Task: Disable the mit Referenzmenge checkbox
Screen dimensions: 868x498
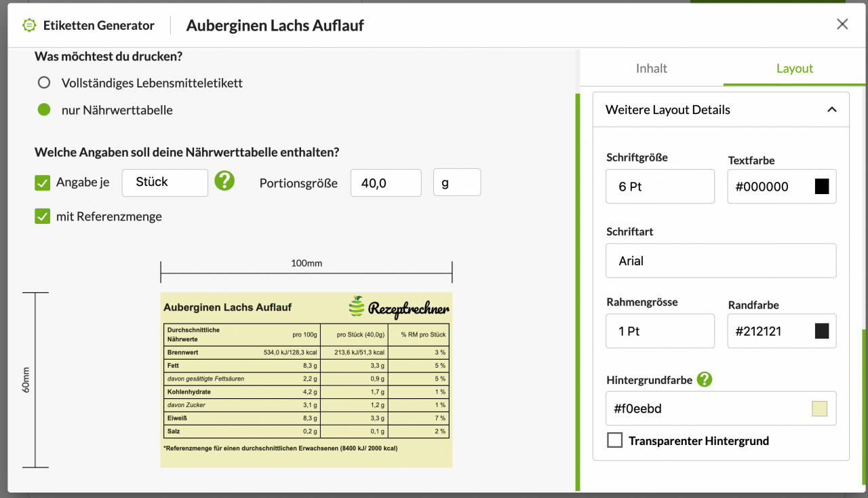Action: [x=43, y=216]
